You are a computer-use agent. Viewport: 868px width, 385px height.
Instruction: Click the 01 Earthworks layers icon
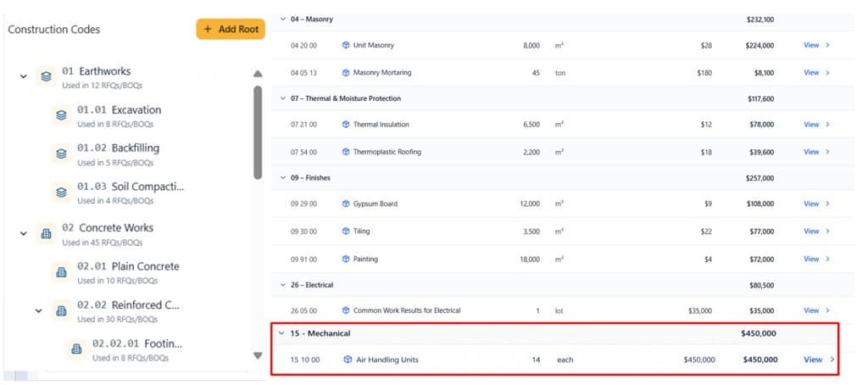pyautogui.click(x=47, y=77)
